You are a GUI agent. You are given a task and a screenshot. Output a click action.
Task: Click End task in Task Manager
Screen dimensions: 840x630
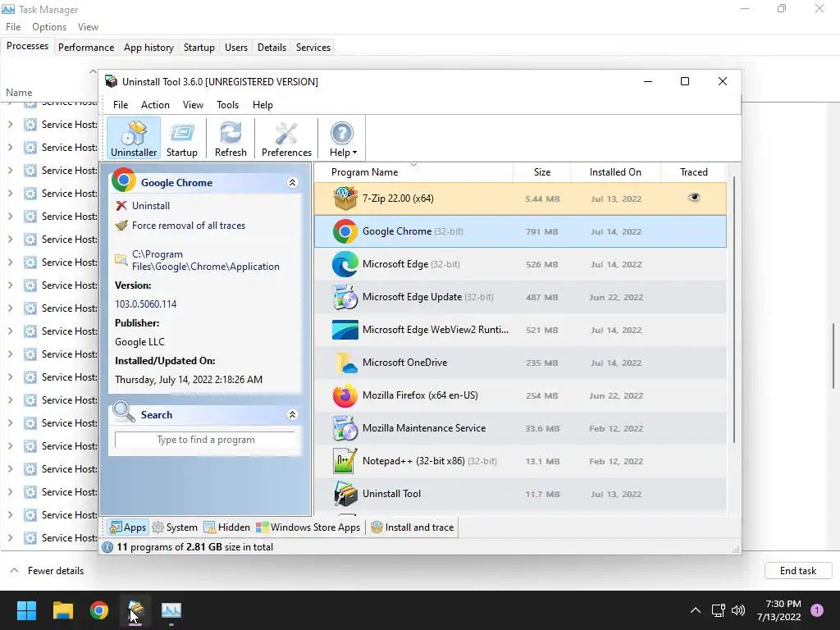[797, 571]
